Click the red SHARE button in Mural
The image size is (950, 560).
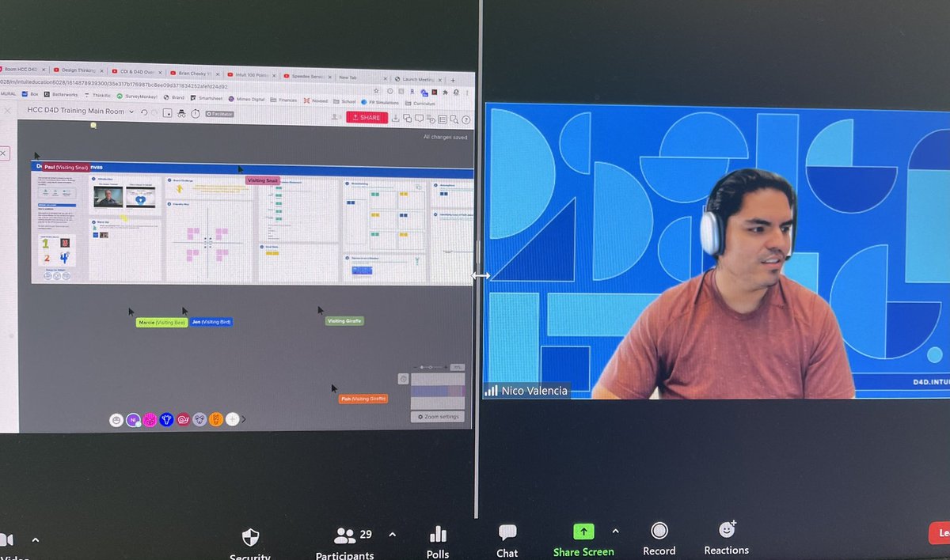(x=367, y=117)
